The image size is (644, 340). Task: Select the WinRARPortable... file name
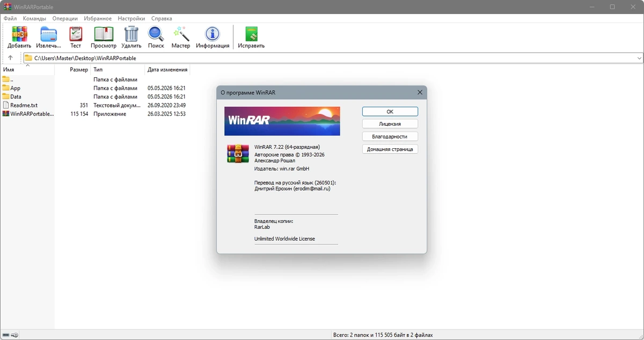[32, 114]
